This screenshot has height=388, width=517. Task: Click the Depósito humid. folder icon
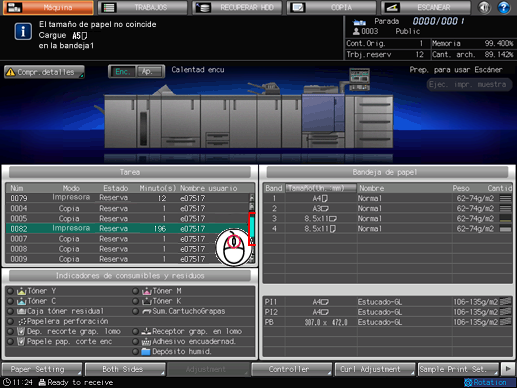(x=146, y=352)
